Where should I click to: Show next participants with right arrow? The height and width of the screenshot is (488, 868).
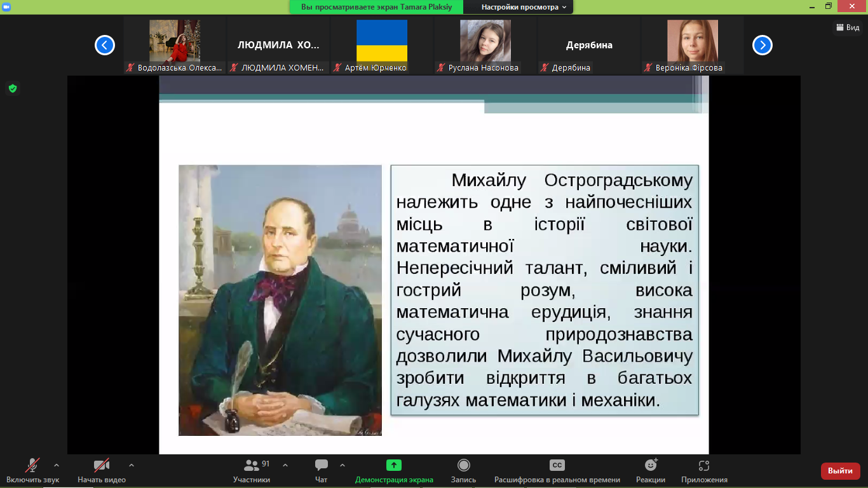(763, 45)
